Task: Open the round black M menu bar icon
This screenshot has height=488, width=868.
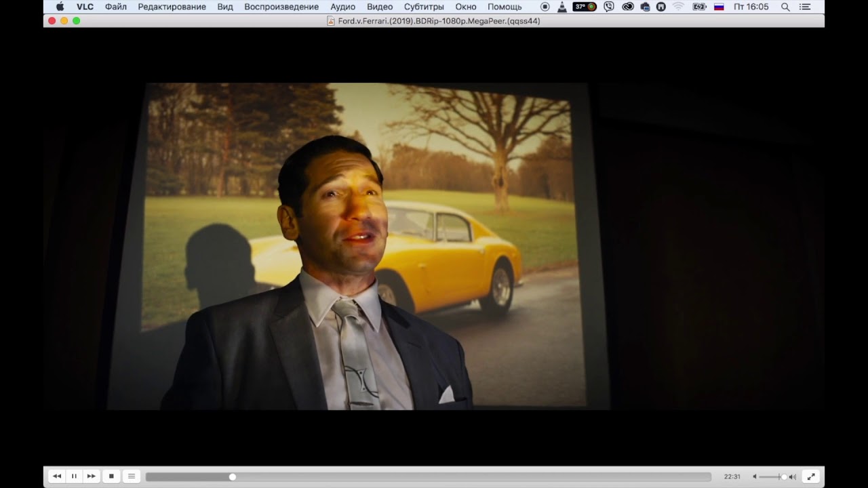Action: (x=661, y=7)
